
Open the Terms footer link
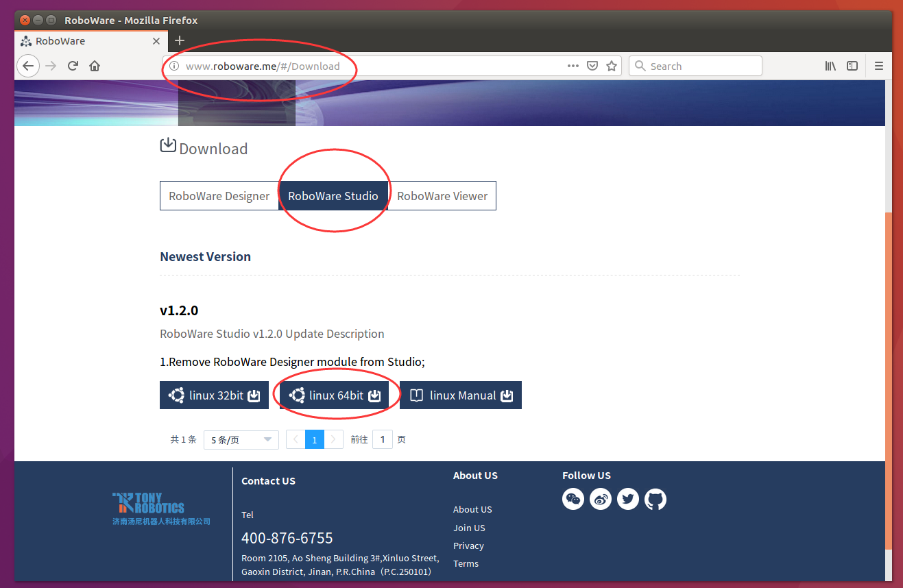point(466,563)
